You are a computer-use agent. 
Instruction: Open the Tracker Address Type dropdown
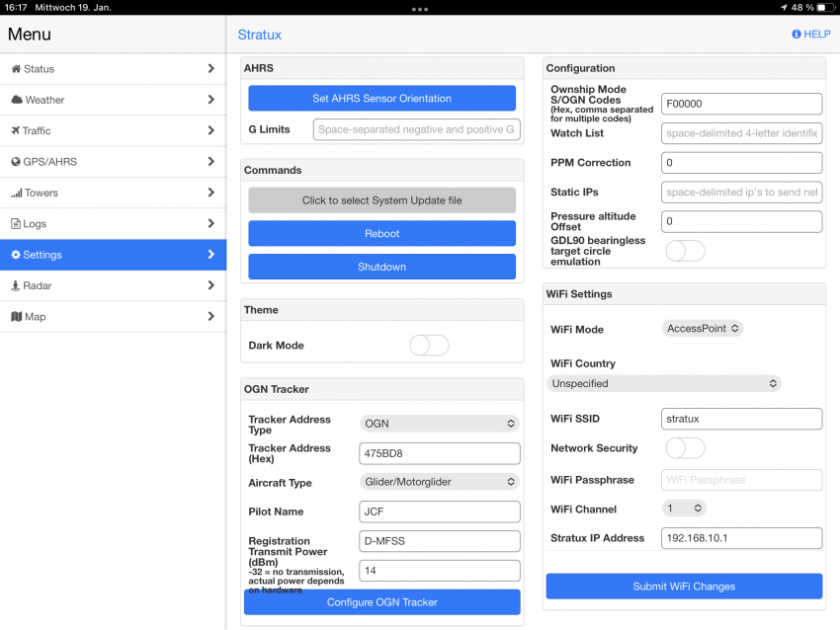click(440, 424)
